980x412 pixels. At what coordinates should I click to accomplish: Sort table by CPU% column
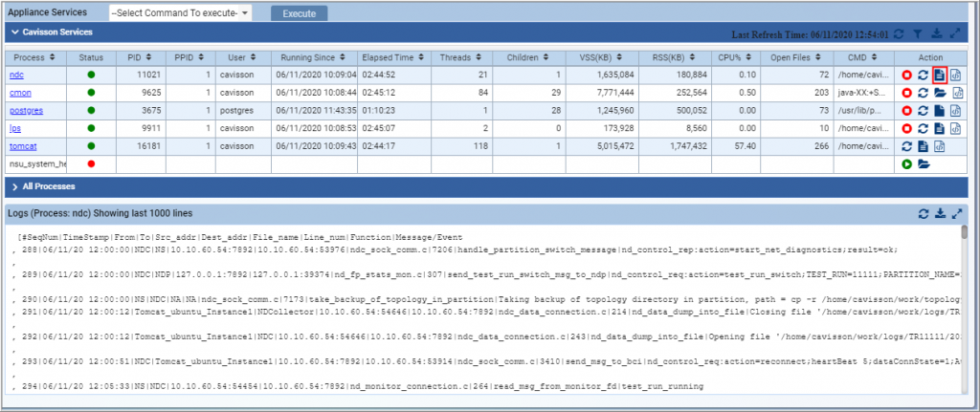pyautogui.click(x=738, y=57)
